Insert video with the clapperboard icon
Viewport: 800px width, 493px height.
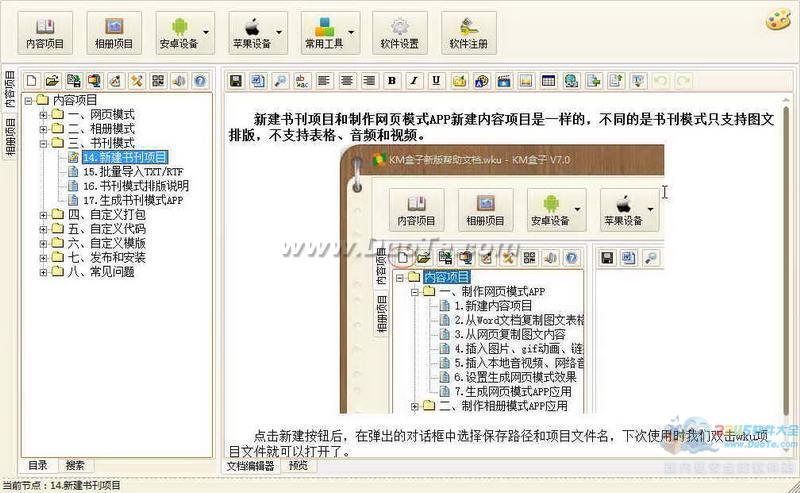pyautogui.click(x=504, y=81)
